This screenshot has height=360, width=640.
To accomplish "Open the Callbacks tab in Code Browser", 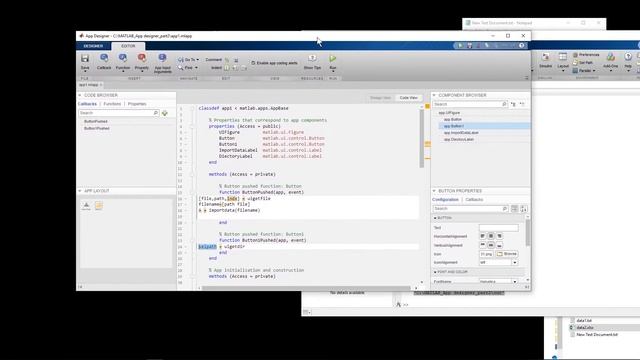I will coord(87,104).
